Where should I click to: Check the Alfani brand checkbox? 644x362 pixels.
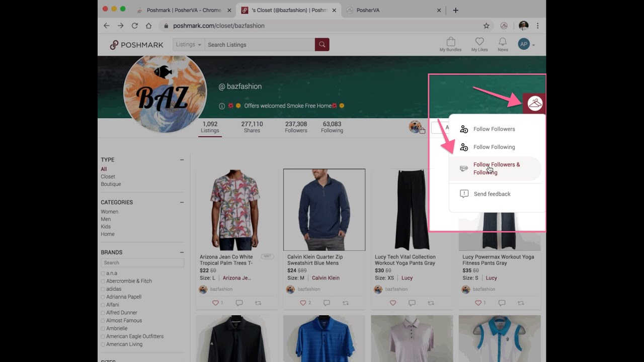[x=103, y=305]
